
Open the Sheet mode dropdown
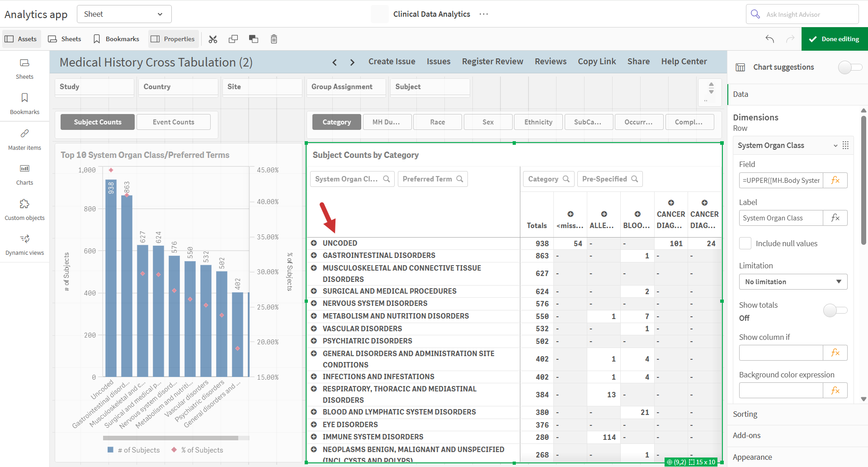(x=124, y=14)
